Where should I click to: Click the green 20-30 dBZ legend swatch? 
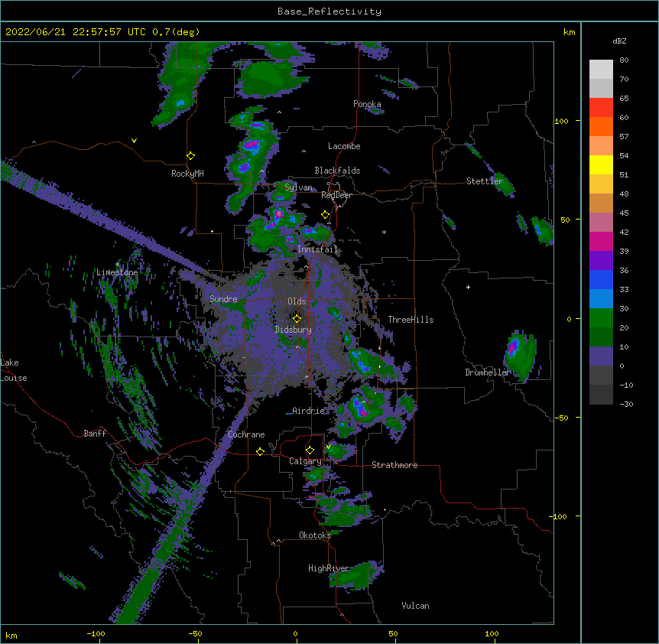601,318
